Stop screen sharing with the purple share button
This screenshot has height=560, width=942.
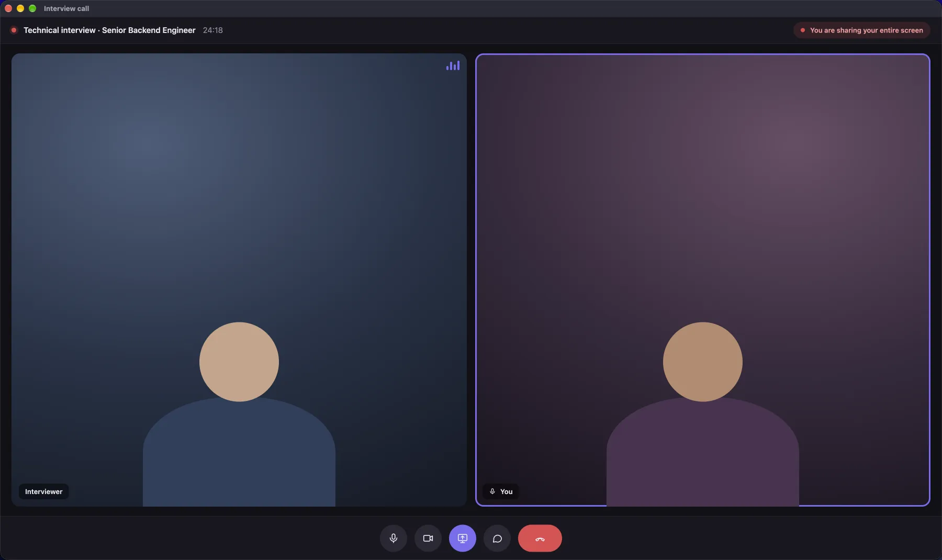tap(463, 538)
